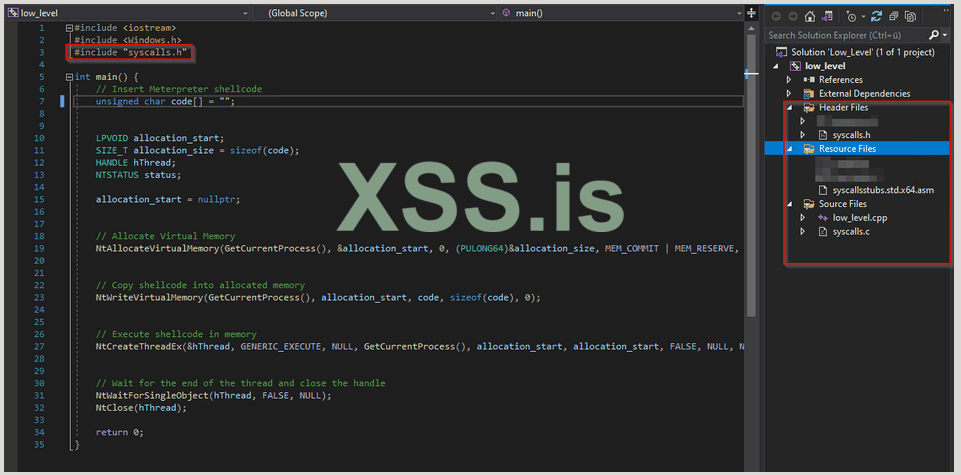This screenshot has width=961, height=475.
Task: Expand the syscalls.c node
Action: [803, 232]
